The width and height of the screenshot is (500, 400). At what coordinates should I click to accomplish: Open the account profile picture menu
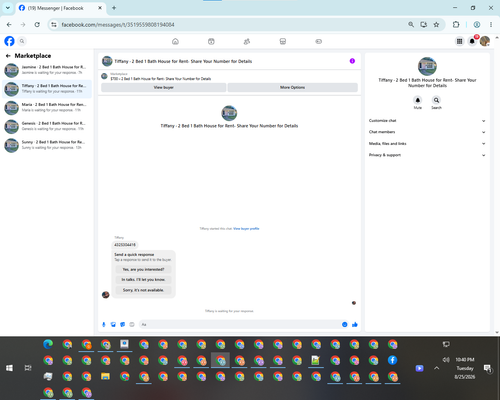click(x=485, y=41)
